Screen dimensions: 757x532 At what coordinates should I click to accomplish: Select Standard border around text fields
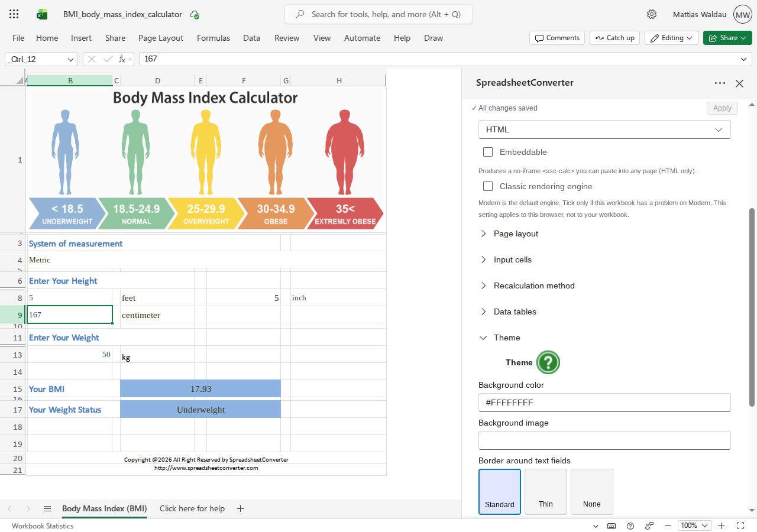pyautogui.click(x=500, y=492)
